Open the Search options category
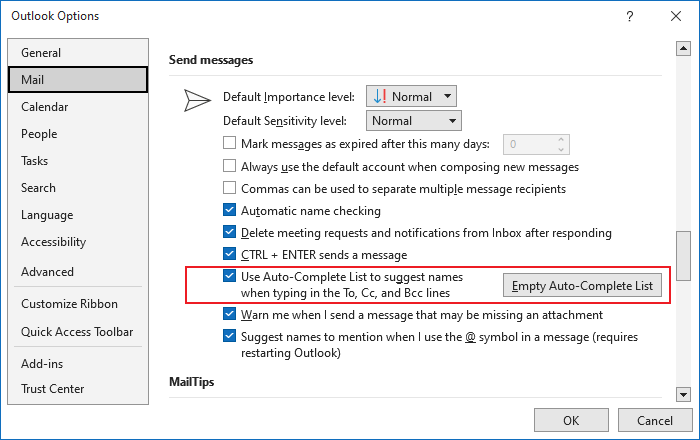The width and height of the screenshot is (700, 440). pos(78,188)
